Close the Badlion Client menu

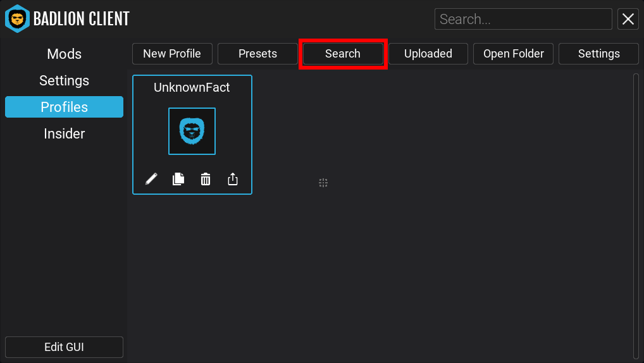[628, 19]
